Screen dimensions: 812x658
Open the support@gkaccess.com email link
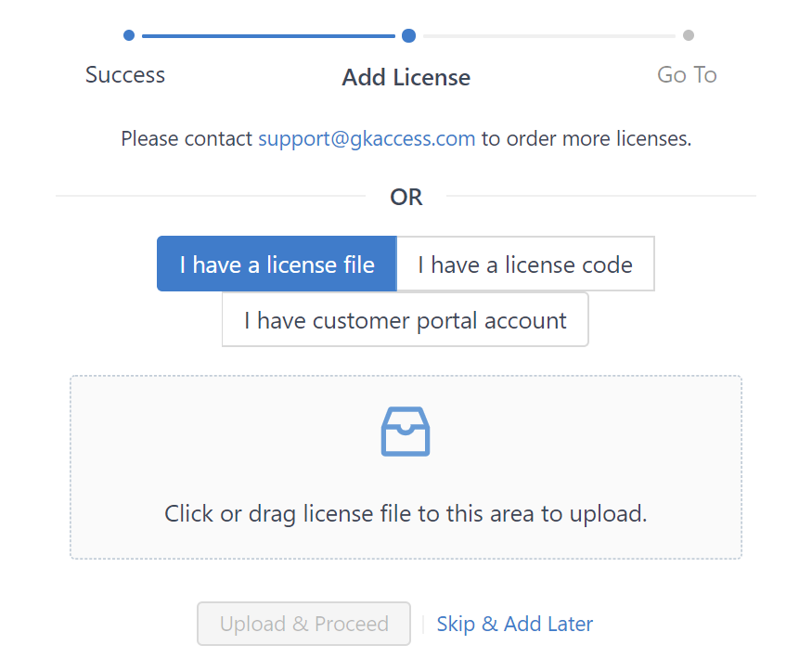(x=367, y=139)
